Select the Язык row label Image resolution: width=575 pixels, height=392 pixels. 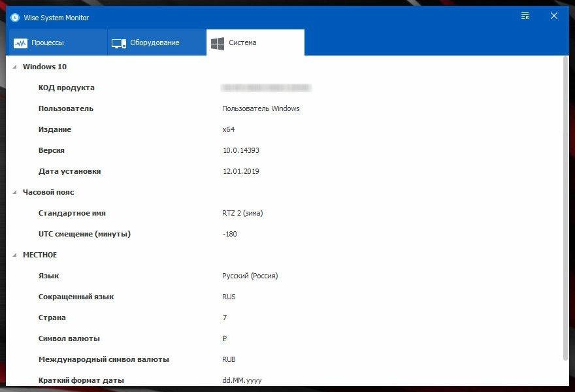point(48,276)
